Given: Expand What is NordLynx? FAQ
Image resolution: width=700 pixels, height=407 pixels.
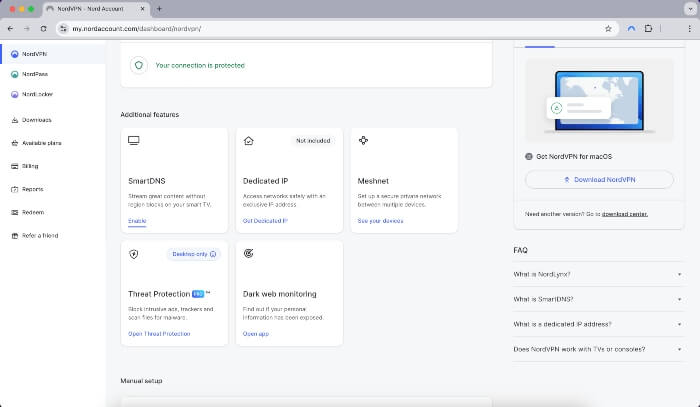Looking at the screenshot, I should [x=598, y=274].
